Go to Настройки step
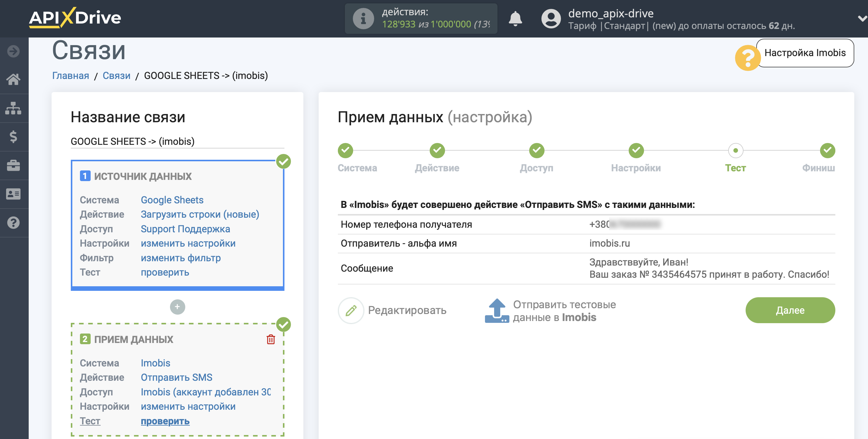This screenshot has width=868, height=439. [x=636, y=168]
